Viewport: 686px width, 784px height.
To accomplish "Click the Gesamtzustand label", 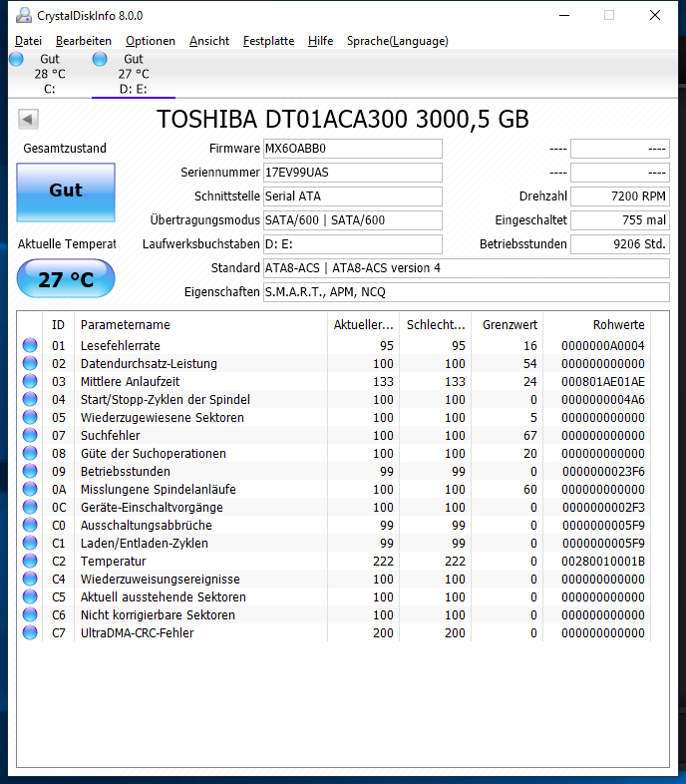I will pyautogui.click(x=65, y=149).
